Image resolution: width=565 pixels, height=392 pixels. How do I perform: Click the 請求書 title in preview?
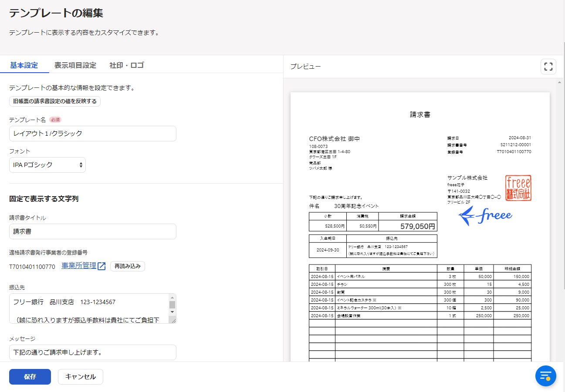coord(420,115)
